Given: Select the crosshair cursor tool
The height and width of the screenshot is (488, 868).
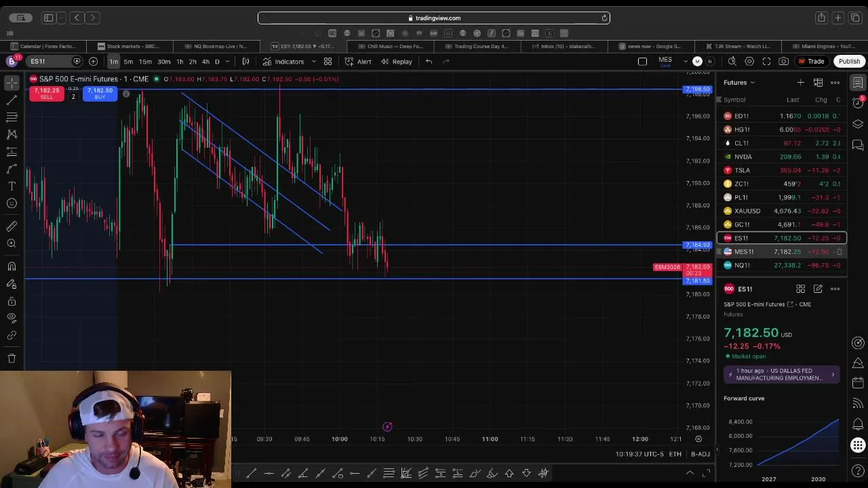Looking at the screenshot, I should click(12, 83).
